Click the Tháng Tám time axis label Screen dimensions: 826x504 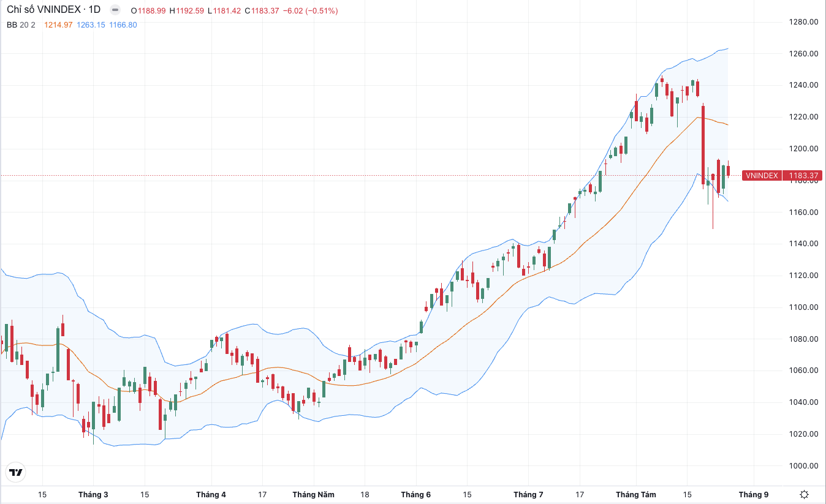636,495
